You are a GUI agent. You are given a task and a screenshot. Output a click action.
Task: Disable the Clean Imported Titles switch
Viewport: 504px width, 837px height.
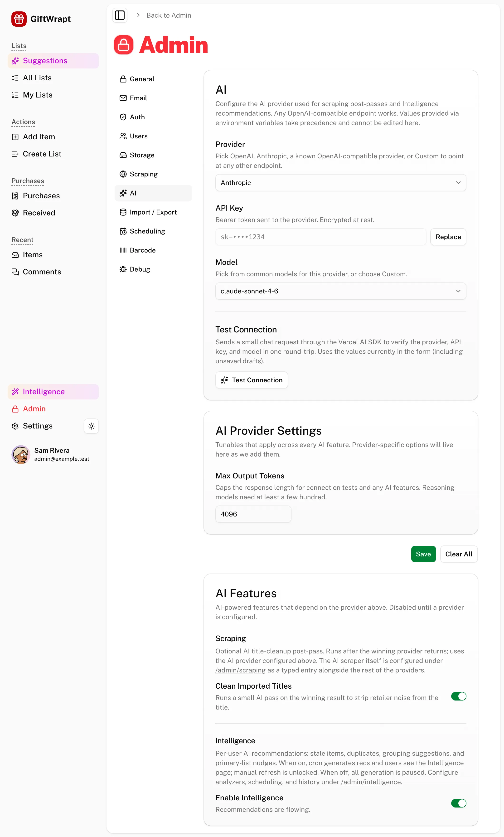[x=459, y=696]
